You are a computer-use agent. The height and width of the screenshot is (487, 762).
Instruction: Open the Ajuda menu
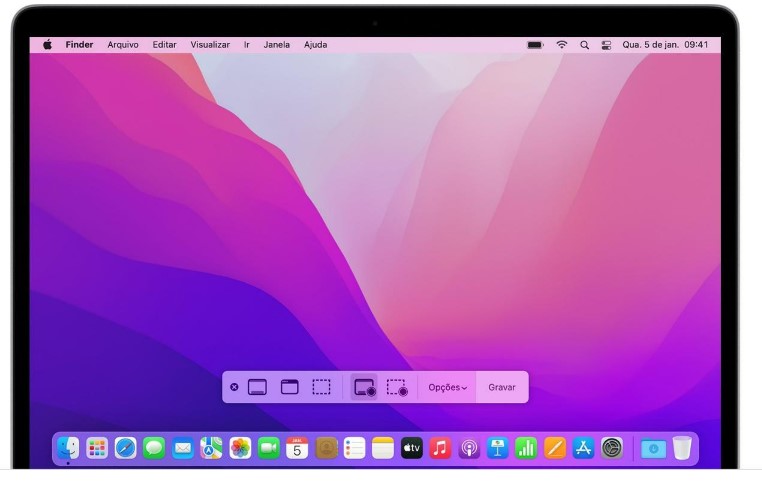tap(315, 45)
